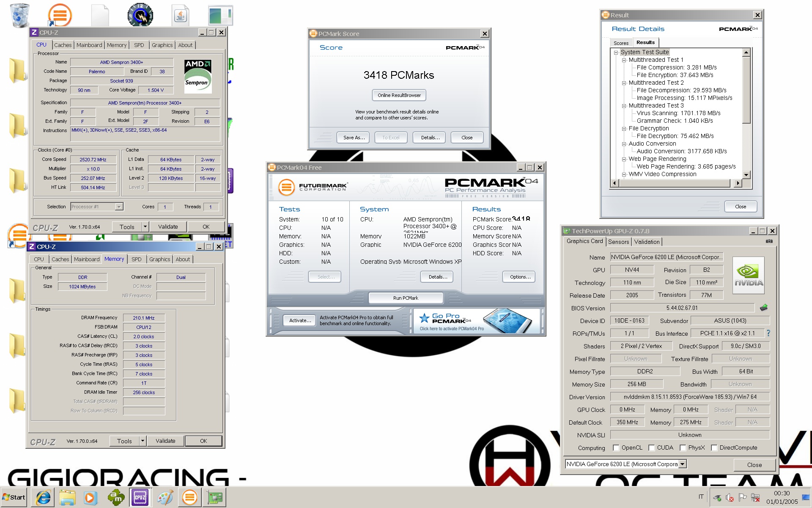Click Close button in Result window
812x508 pixels.
click(x=741, y=207)
